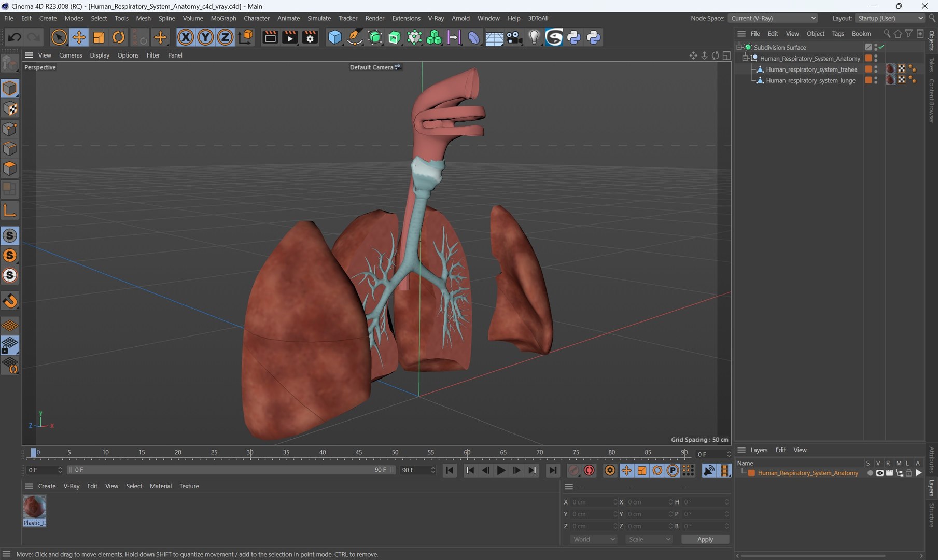938x560 pixels.
Task: Go to end of animation button
Action: pos(553,470)
